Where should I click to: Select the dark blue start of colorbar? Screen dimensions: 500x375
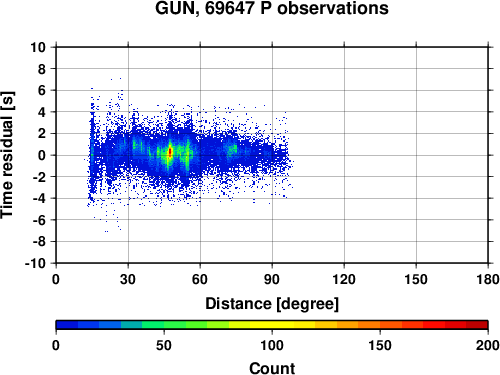67,325
